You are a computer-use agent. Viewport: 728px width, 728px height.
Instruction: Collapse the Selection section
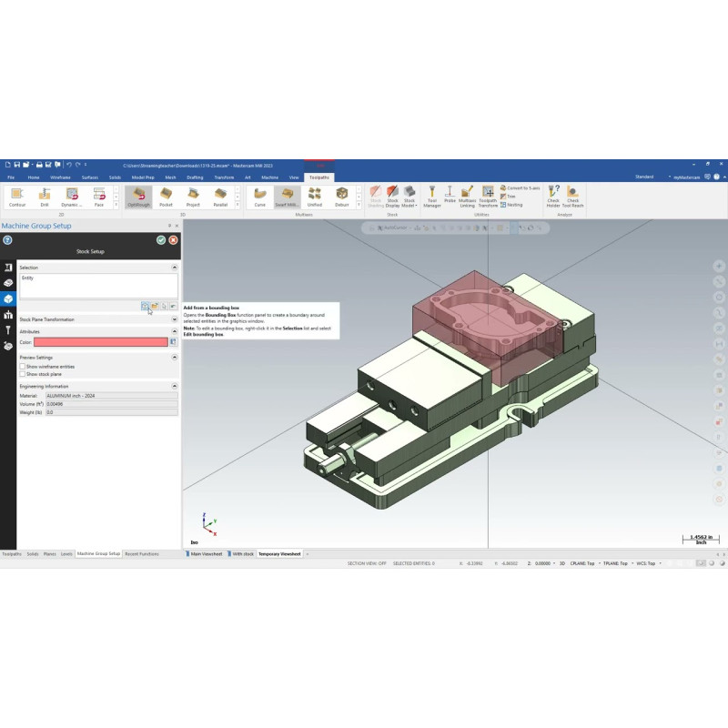click(174, 268)
